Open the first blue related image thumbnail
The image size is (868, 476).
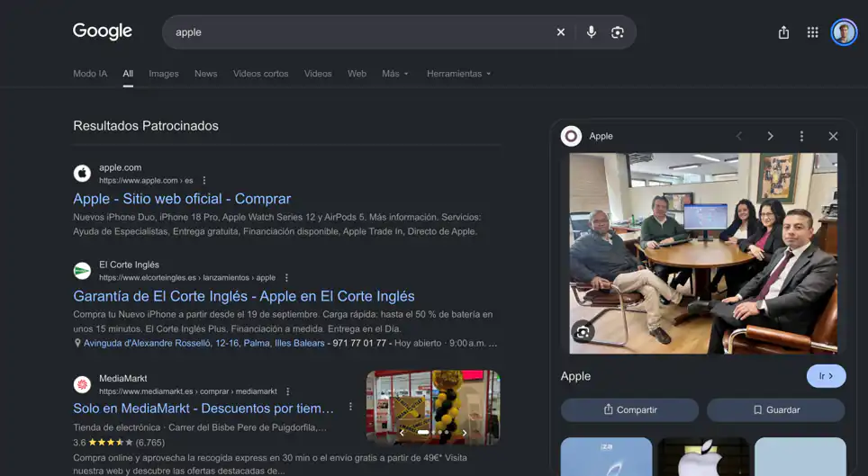click(x=606, y=456)
